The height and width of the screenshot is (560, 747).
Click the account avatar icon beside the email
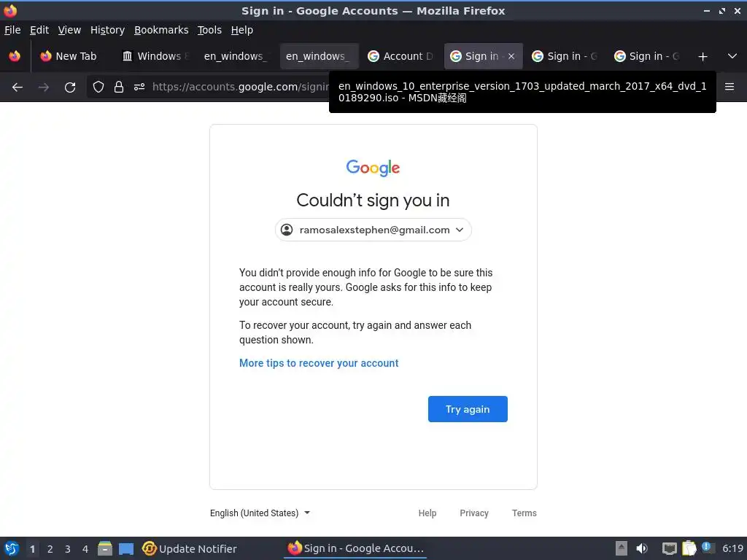click(287, 230)
